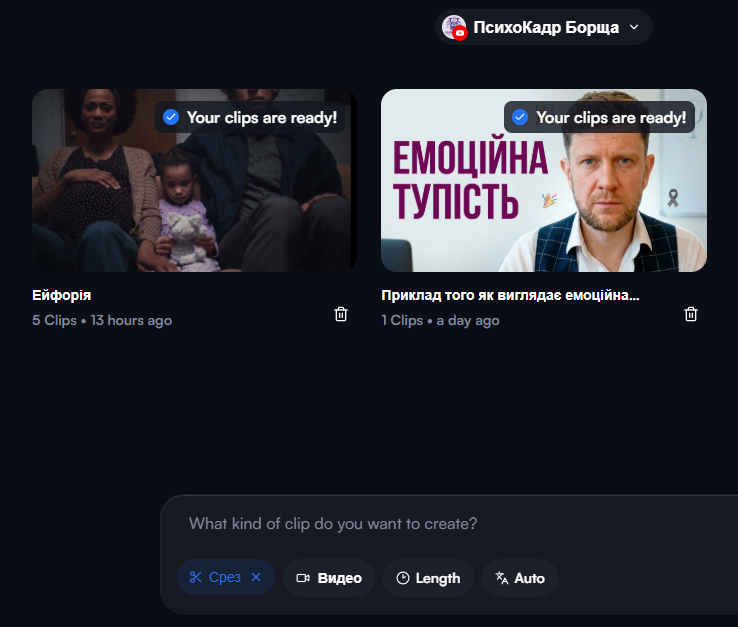This screenshot has width=738, height=627.
Task: Delete the Ейфорія project with trash icon
Action: [341, 314]
